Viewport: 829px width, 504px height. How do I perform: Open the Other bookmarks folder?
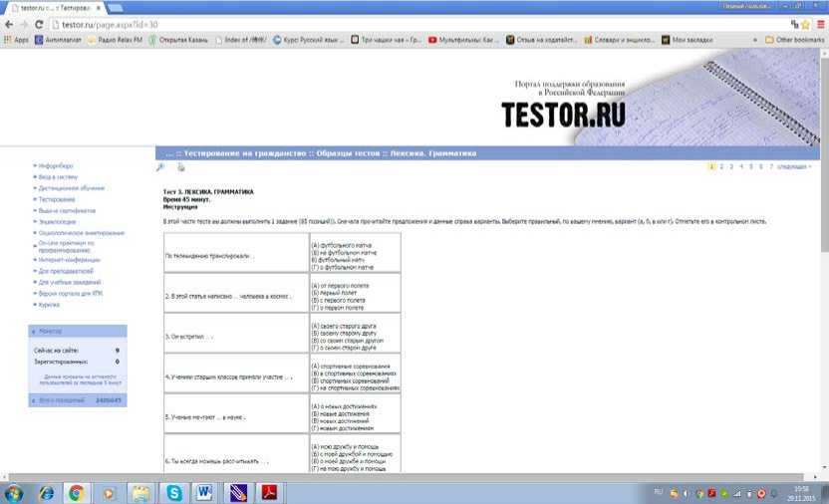click(795, 40)
